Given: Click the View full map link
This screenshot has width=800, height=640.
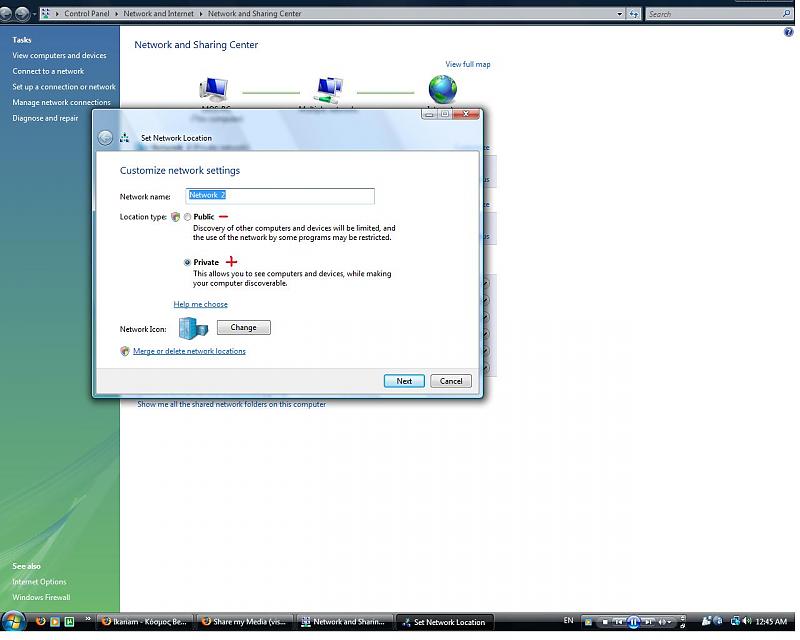Looking at the screenshot, I should (x=467, y=64).
